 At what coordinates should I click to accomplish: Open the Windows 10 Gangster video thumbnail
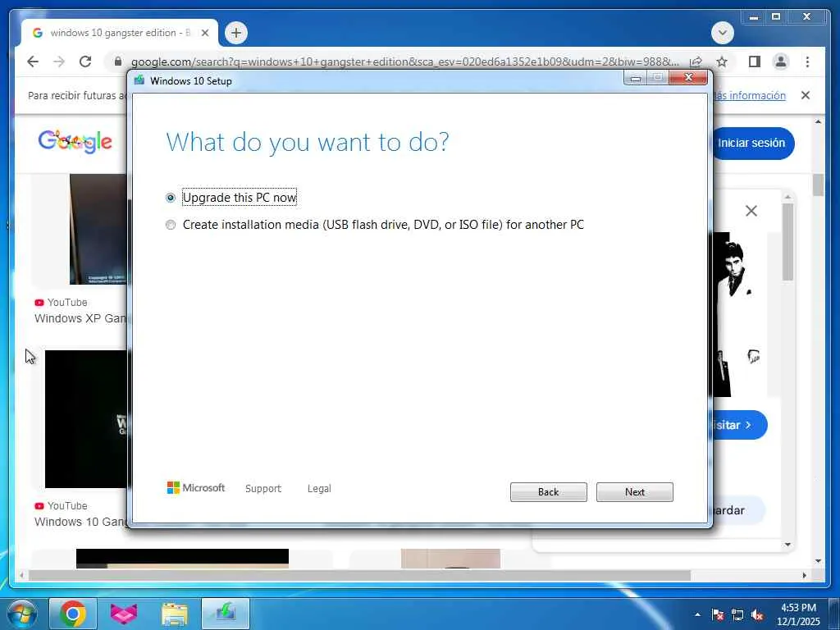86,419
